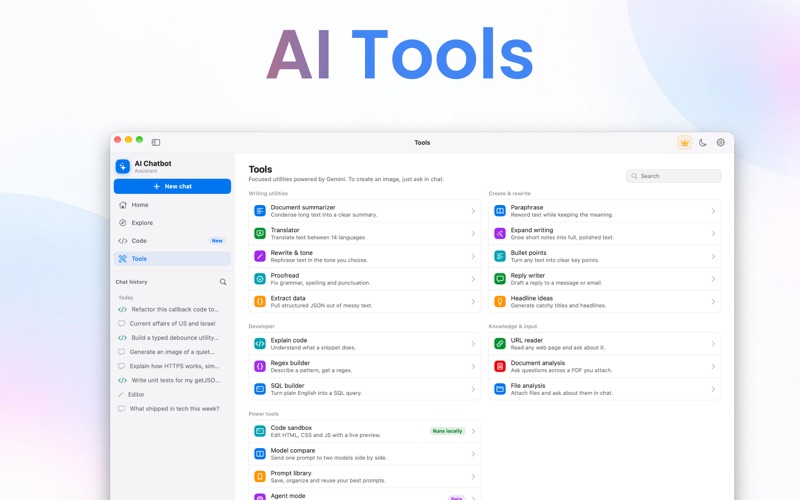Start a New chat
The image size is (800, 500).
(x=172, y=186)
